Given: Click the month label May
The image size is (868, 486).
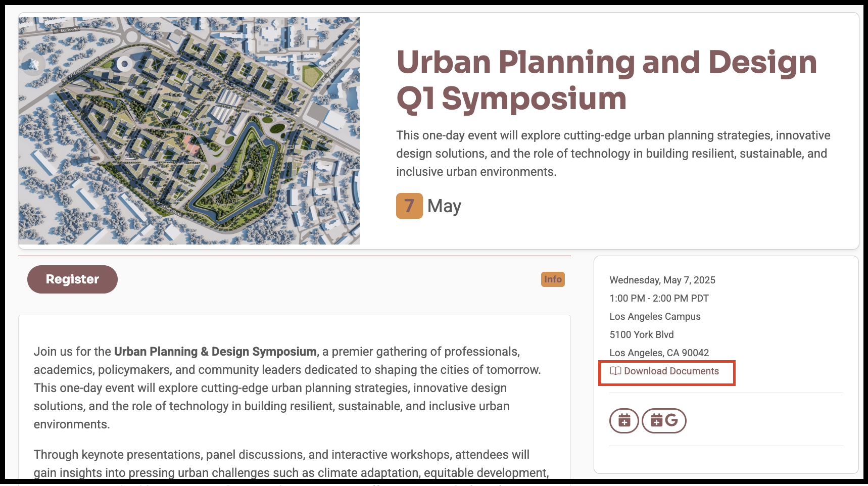Looking at the screenshot, I should tap(444, 206).
